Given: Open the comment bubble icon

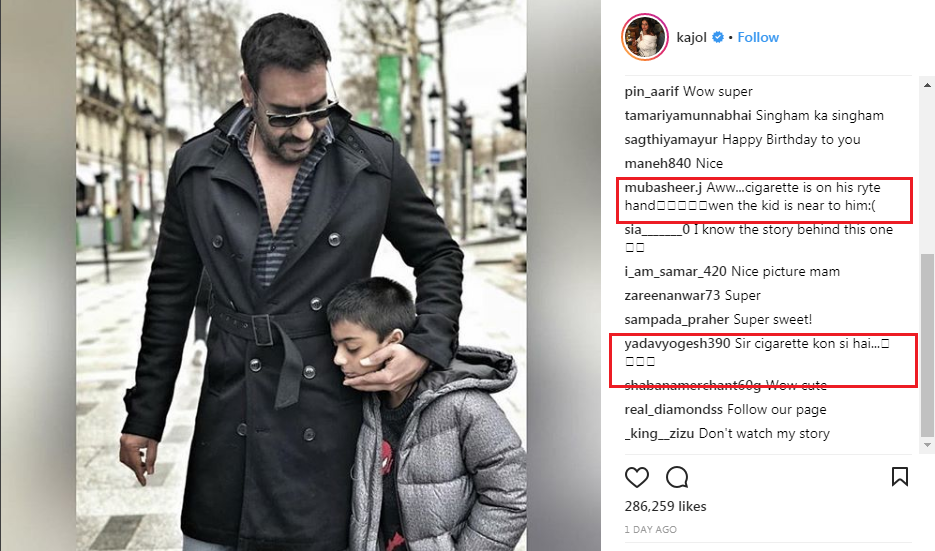Looking at the screenshot, I should (677, 477).
